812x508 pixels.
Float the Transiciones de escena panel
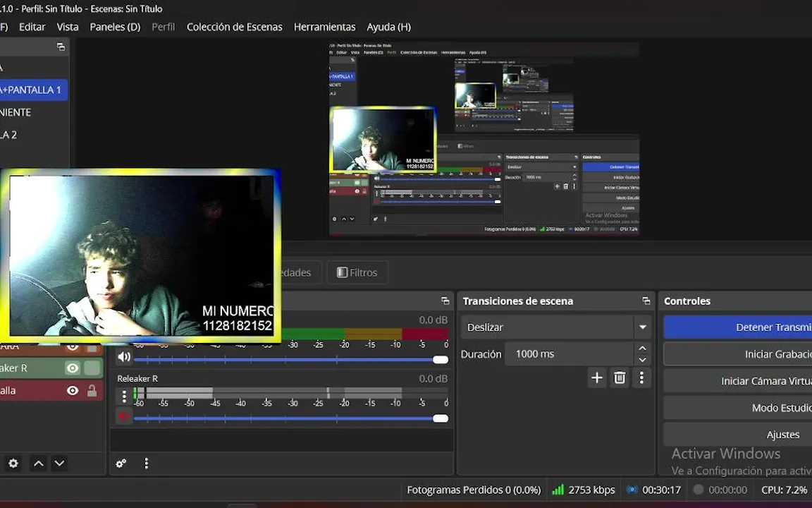(x=646, y=301)
